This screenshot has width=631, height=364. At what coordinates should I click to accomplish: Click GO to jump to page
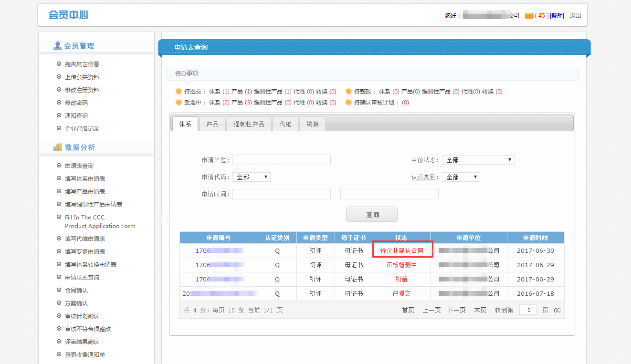557,310
